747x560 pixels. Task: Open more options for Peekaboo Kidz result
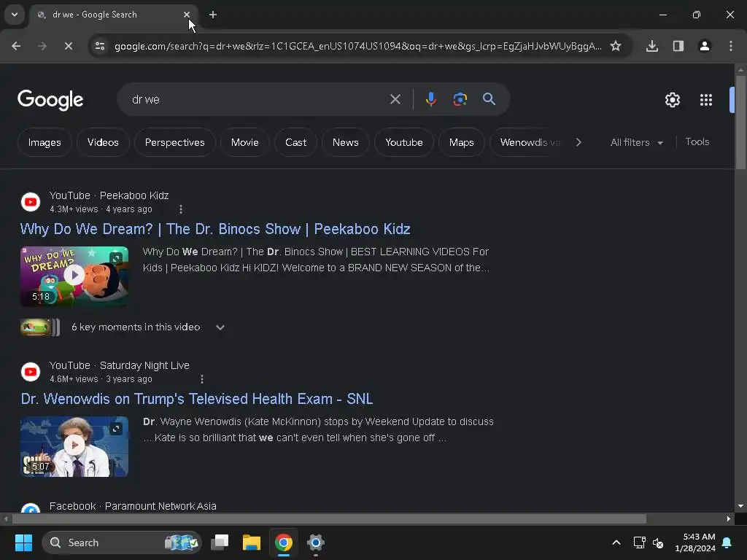coord(181,209)
